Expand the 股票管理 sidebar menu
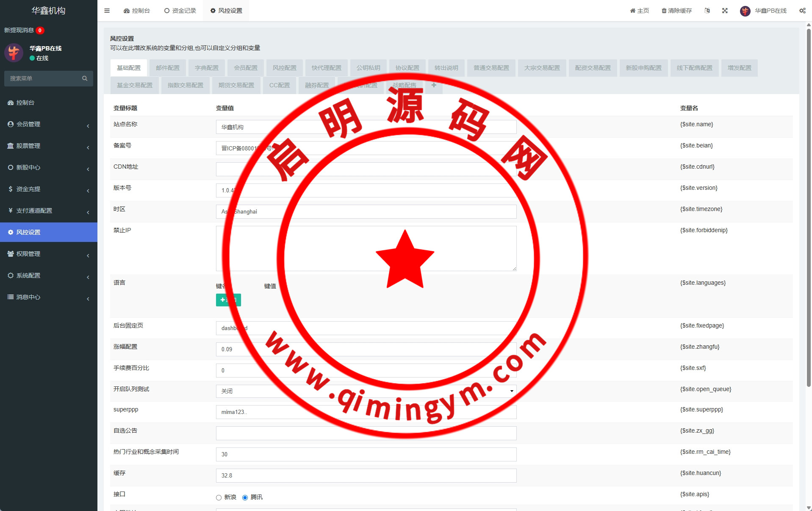Image resolution: width=812 pixels, height=511 pixels. pyautogui.click(x=48, y=146)
